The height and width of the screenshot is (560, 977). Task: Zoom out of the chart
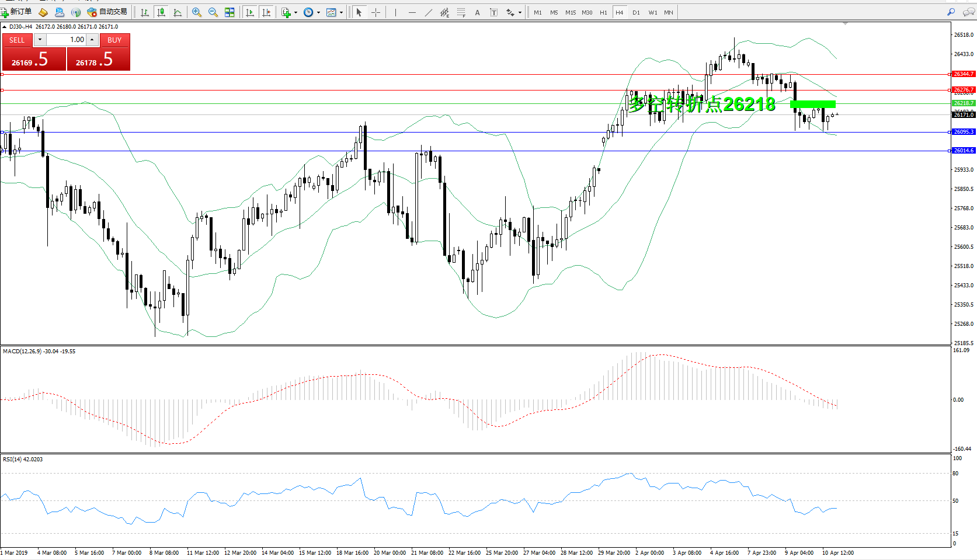click(213, 12)
